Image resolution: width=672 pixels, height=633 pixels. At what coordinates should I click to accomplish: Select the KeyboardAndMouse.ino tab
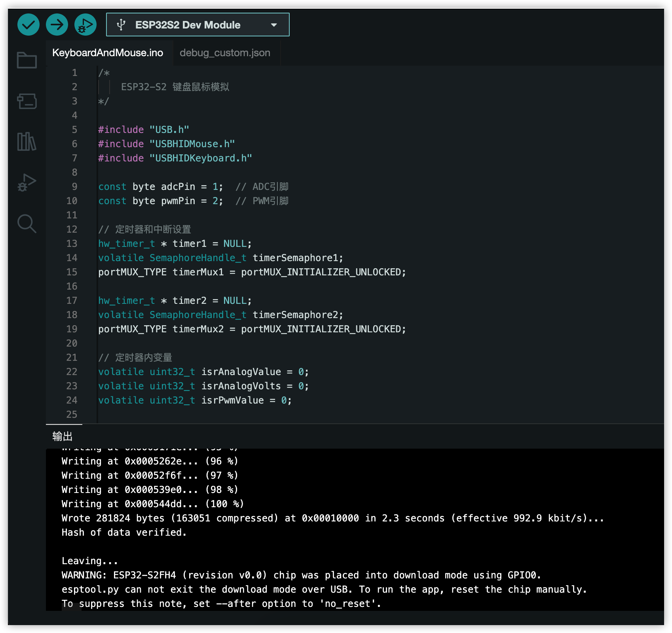(x=108, y=53)
